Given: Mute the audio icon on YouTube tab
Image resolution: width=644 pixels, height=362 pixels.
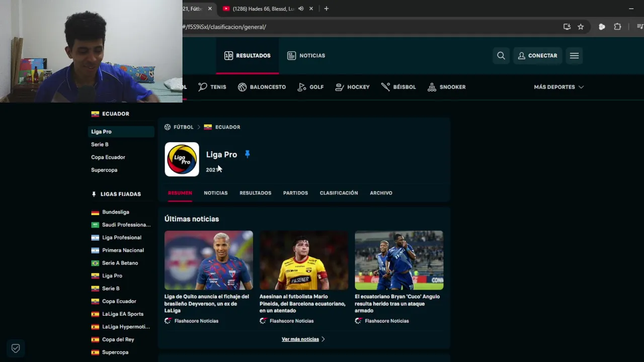Looking at the screenshot, I should pos(301,9).
